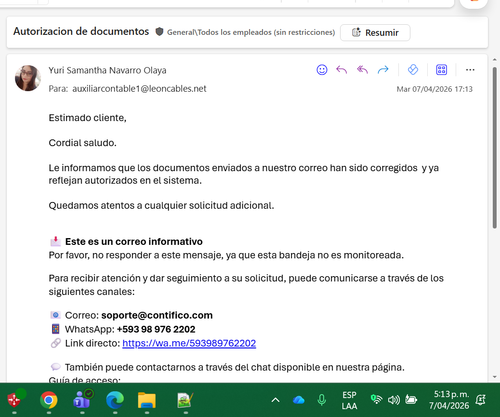Open Microsoft Teams from the taskbar

point(82,399)
